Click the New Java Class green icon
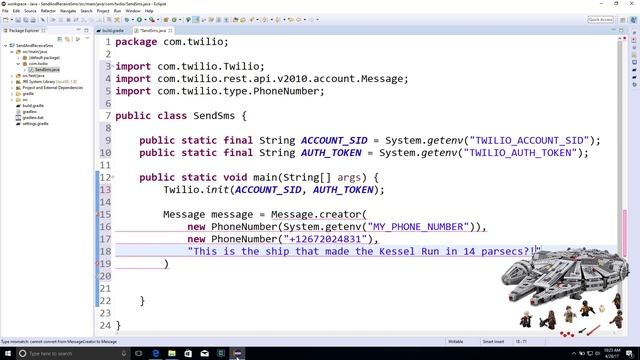 coord(174,20)
